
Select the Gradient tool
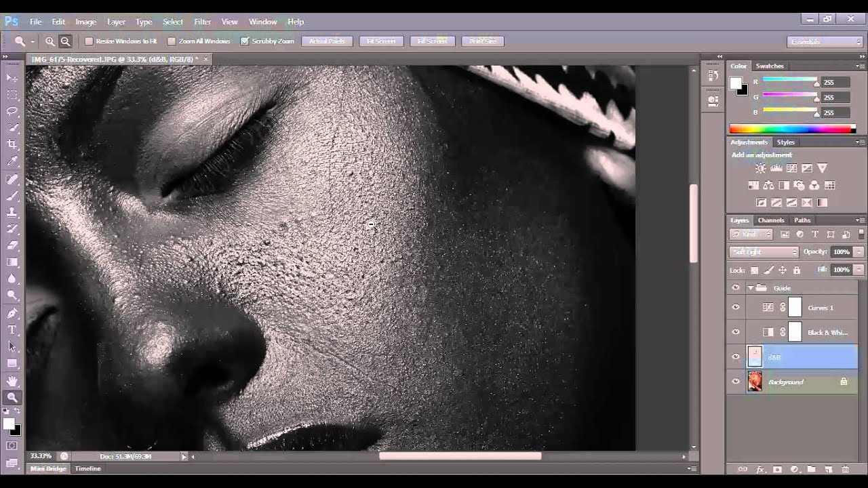click(12, 262)
